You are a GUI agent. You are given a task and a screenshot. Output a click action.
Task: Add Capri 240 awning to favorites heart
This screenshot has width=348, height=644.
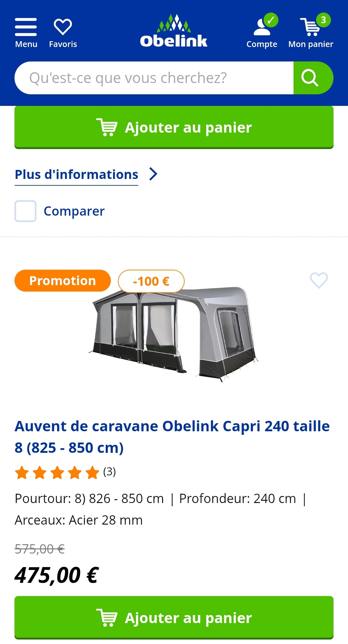(x=319, y=280)
